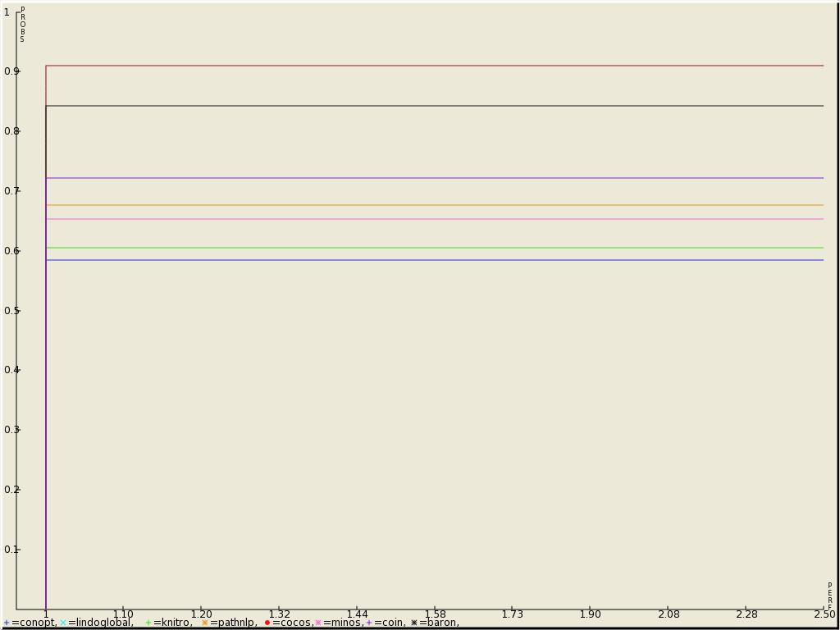
Task: Click the 0.7 y-axis tick label
Action: (x=11, y=190)
